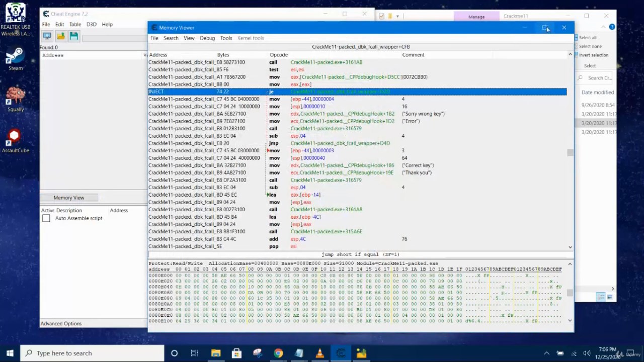Click Select all in the Explorer ribbon
Image resolution: width=644 pixels, height=362 pixels.
(587, 38)
